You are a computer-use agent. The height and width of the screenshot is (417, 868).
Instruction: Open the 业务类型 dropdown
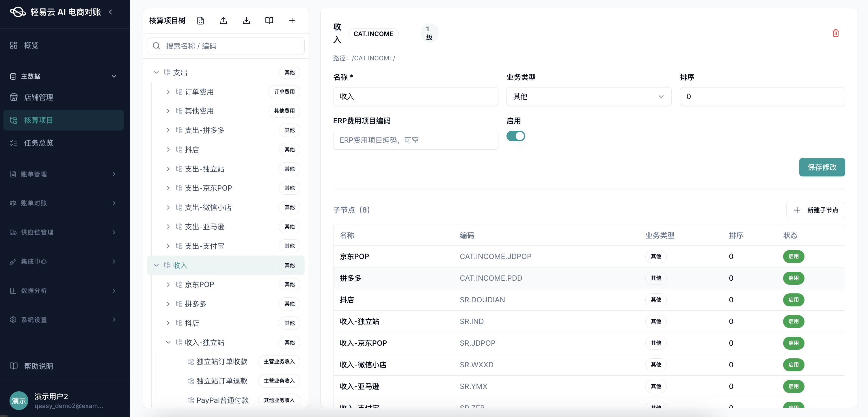click(589, 97)
